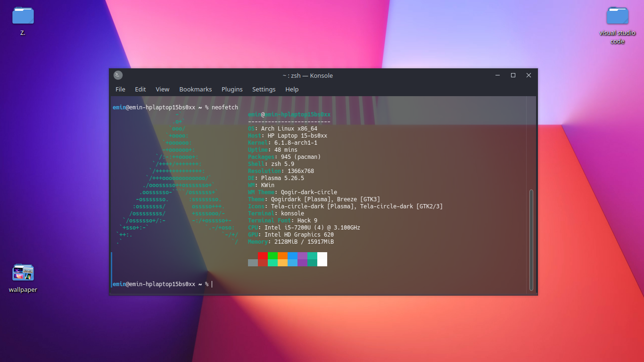Click the '~ : zsh — Konsole' window title
The width and height of the screenshot is (644, 362).
[307, 75]
